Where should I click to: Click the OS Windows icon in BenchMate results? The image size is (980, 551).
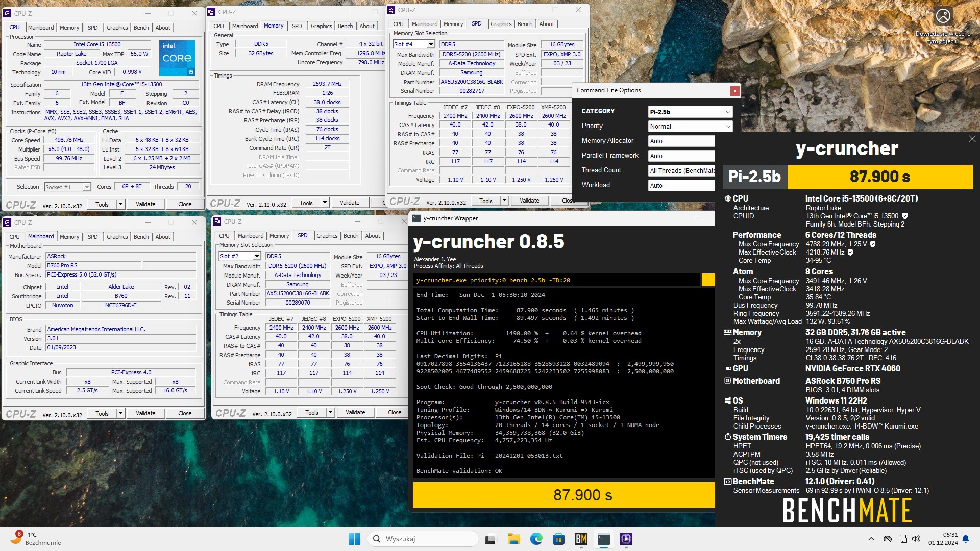coord(728,400)
